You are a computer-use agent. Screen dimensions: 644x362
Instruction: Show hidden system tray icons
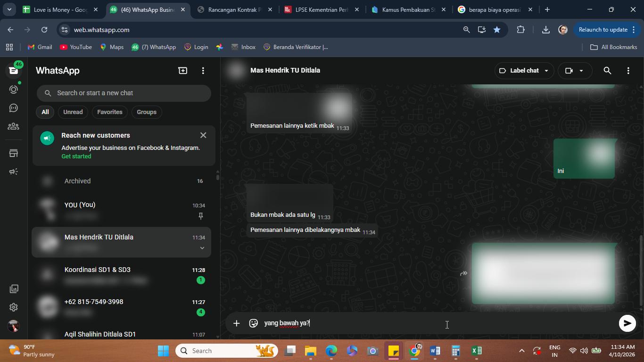[x=521, y=351]
